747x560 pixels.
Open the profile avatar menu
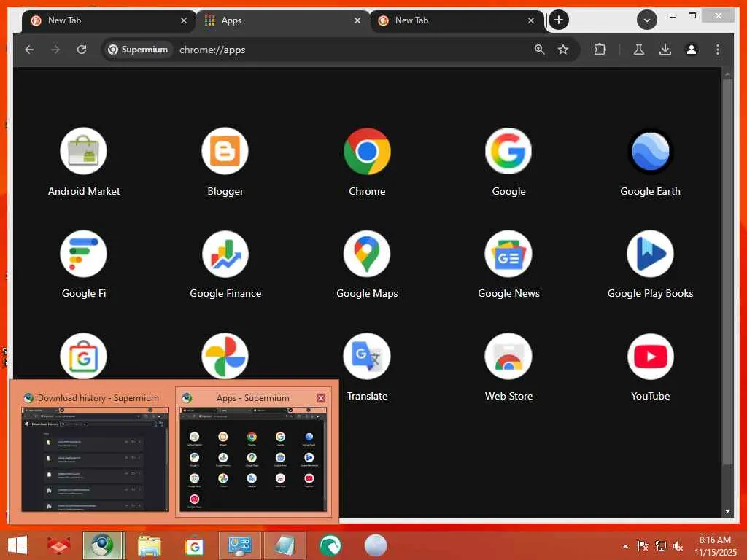(x=692, y=50)
